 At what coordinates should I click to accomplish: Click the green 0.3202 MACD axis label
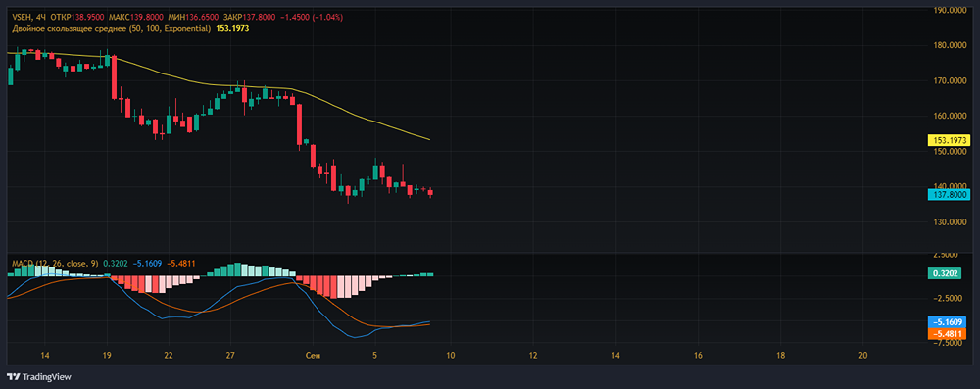[945, 274]
